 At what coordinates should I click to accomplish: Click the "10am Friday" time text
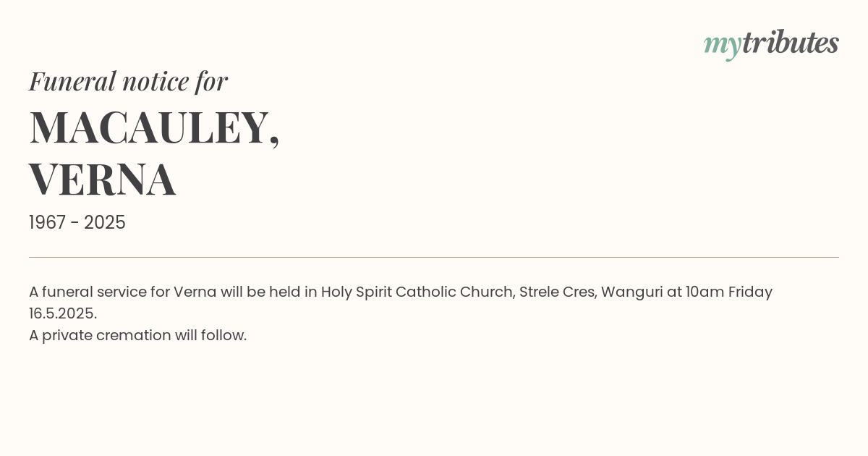[x=729, y=292]
